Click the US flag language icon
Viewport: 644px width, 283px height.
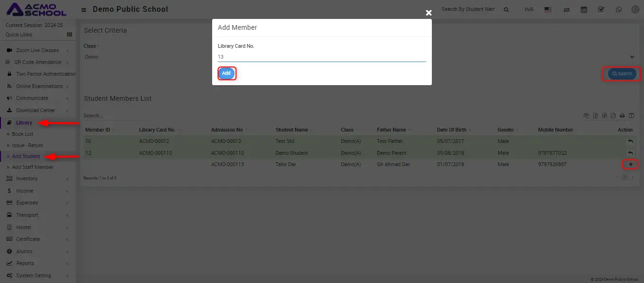tap(548, 9)
